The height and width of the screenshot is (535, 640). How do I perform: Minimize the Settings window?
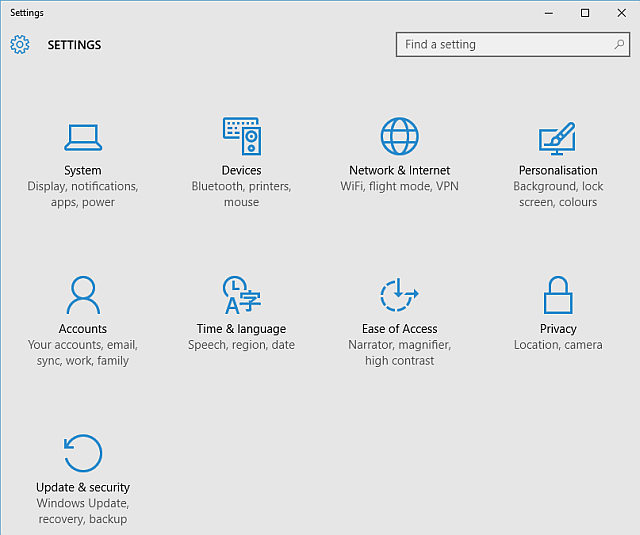click(549, 13)
